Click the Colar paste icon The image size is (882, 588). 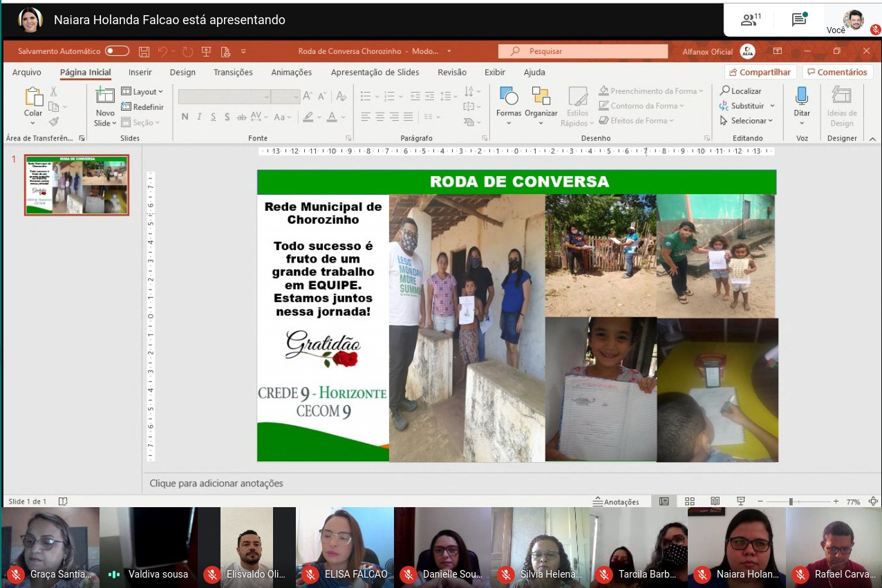pyautogui.click(x=33, y=97)
